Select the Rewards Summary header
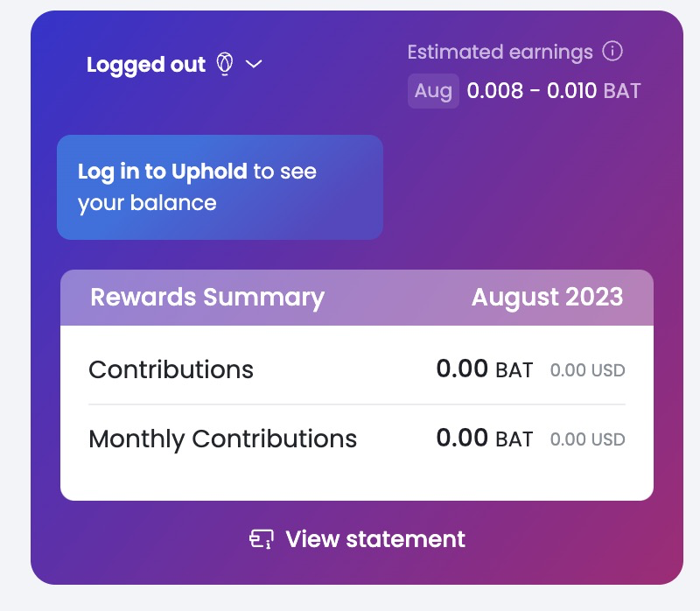The width and height of the screenshot is (700, 611). 207,297
